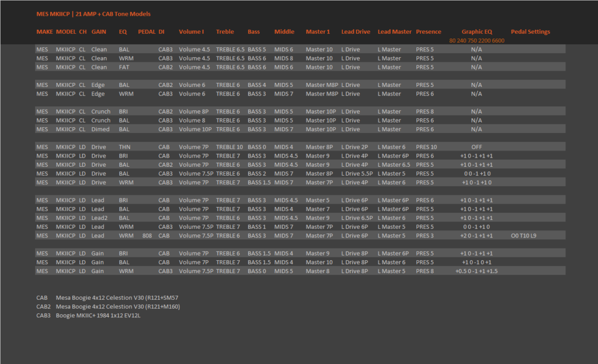Click the Lead2 gain cell
The image size is (598, 364).
coord(99,218)
